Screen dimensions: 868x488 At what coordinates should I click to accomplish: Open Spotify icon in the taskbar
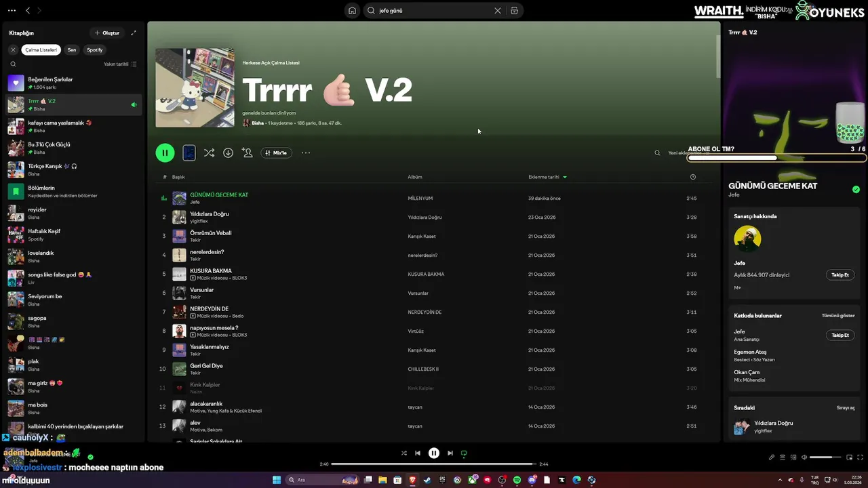517,480
